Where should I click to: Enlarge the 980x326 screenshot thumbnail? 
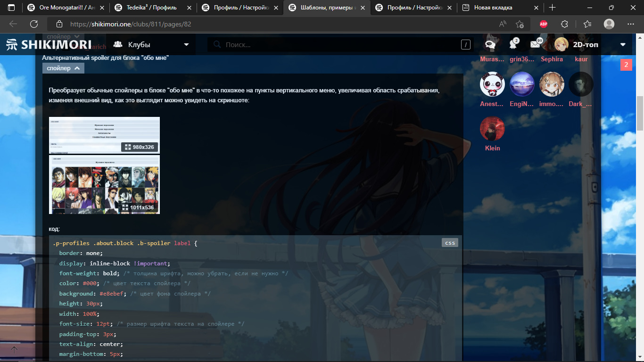(x=104, y=135)
